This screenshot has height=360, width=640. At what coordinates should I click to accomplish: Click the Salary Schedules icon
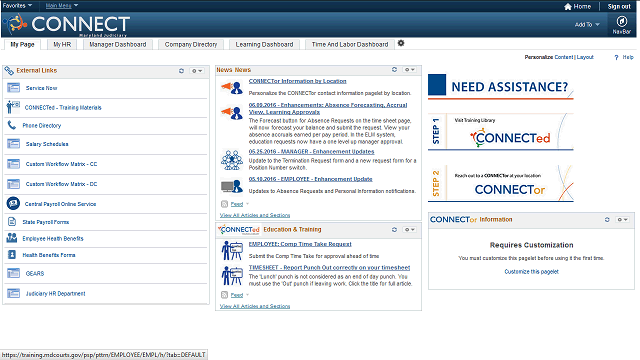(x=13, y=144)
